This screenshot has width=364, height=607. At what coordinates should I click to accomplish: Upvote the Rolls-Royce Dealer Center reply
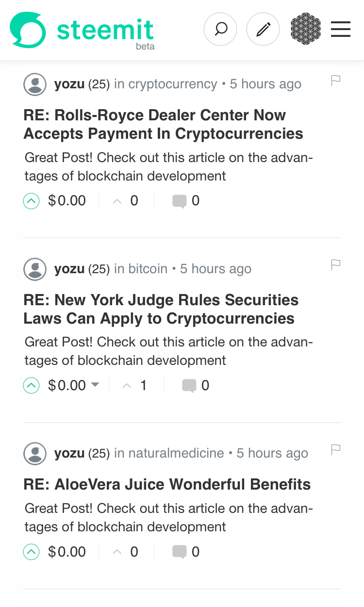pos(31,201)
